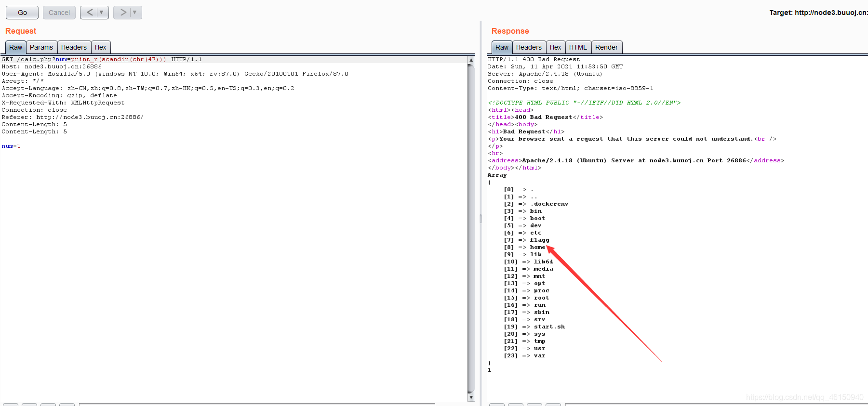Switch to the Request Params tab

point(41,47)
